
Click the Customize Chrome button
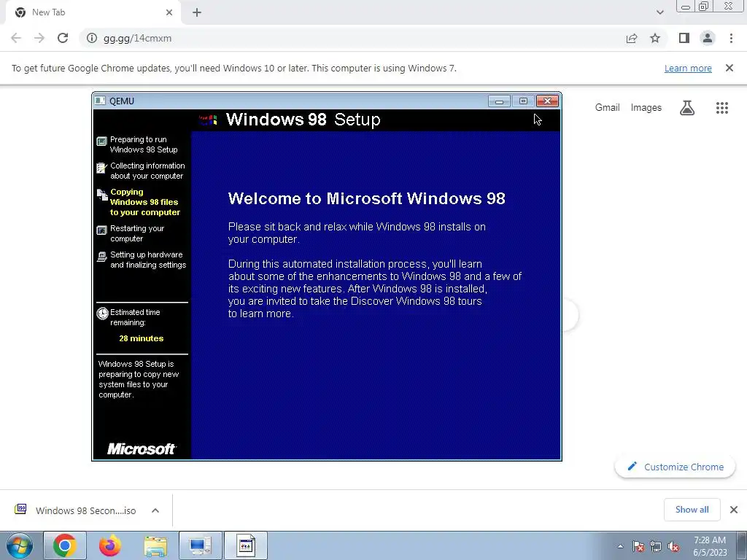(x=675, y=467)
